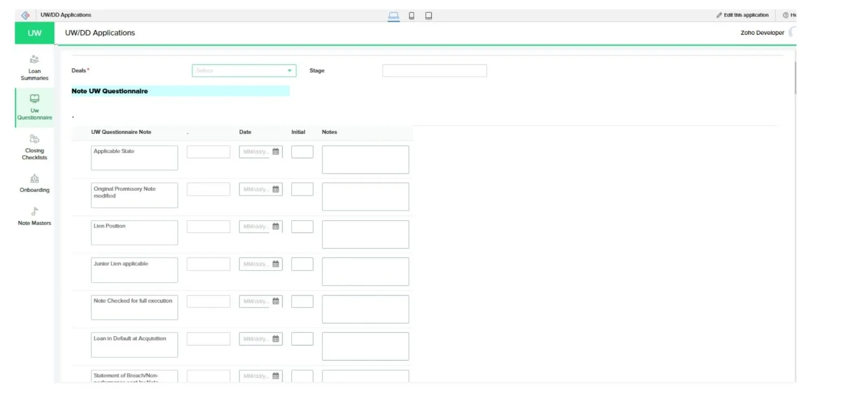Open calendar for Loan in Default row
Image resolution: width=868 pixels, height=397 pixels.
[x=276, y=339]
